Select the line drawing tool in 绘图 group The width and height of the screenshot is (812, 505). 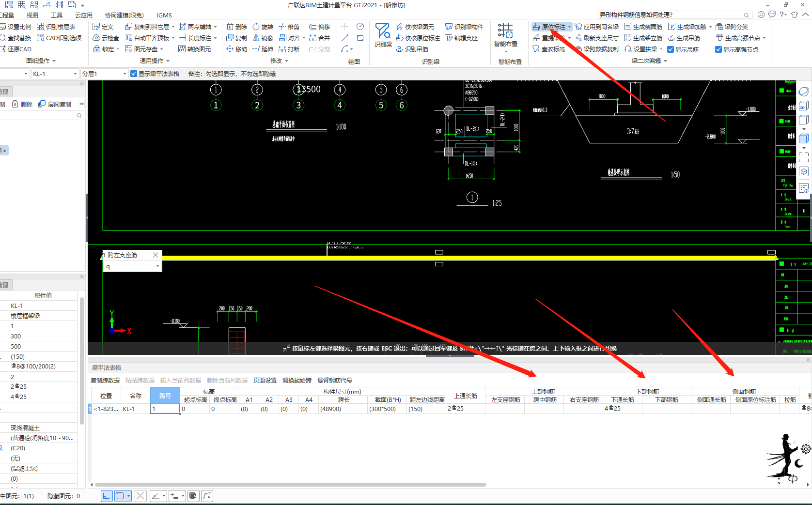click(345, 38)
